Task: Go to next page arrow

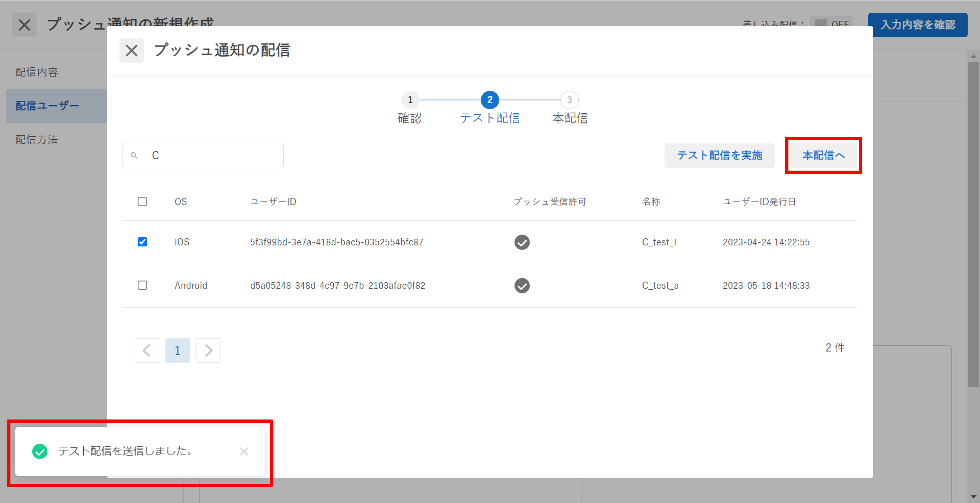Action: pyautogui.click(x=208, y=350)
